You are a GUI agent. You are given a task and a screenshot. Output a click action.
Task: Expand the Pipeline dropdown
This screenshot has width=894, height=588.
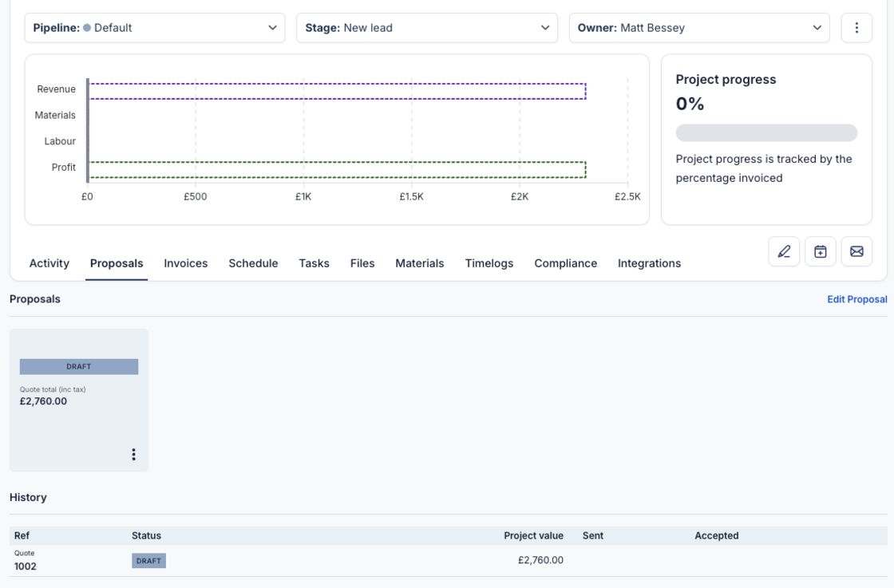(x=155, y=28)
